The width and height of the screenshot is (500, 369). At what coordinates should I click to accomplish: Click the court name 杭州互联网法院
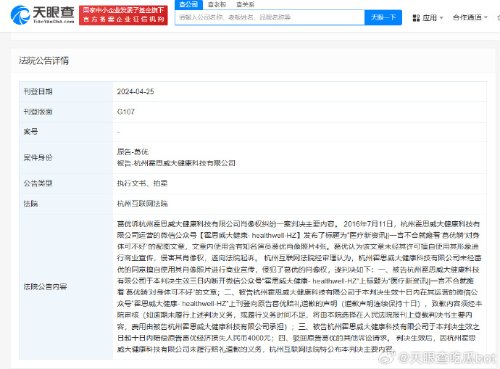(x=142, y=203)
